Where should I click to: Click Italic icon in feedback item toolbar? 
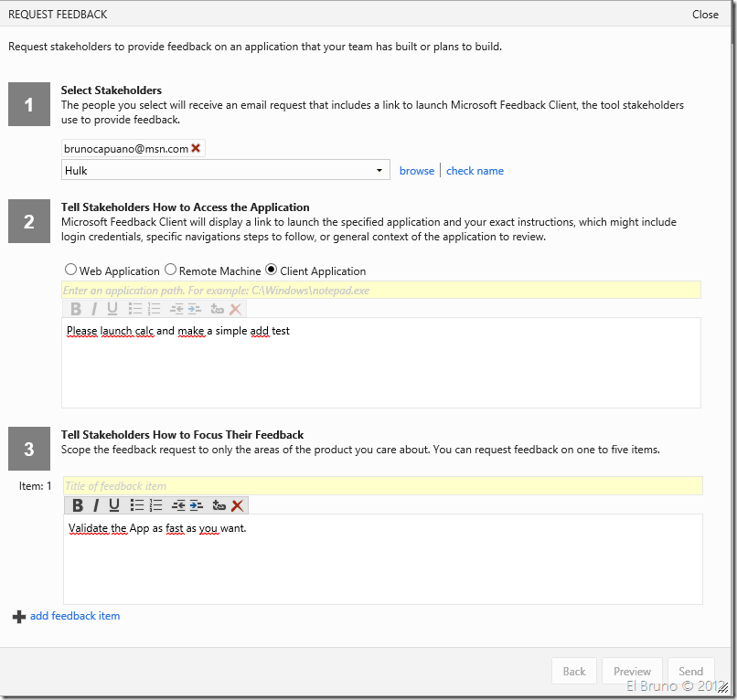(96, 505)
